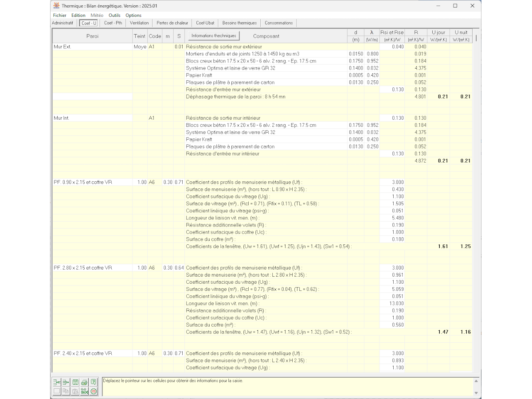Open the Options menu

133,15
